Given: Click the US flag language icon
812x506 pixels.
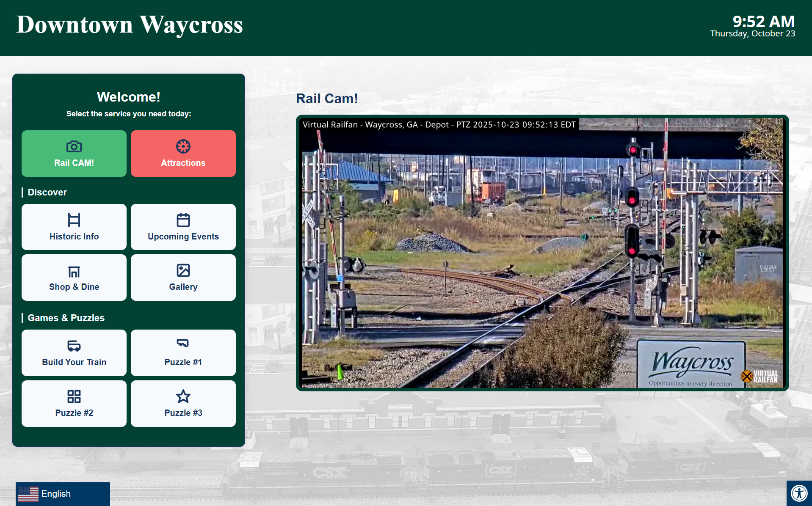Looking at the screenshot, I should [x=28, y=494].
